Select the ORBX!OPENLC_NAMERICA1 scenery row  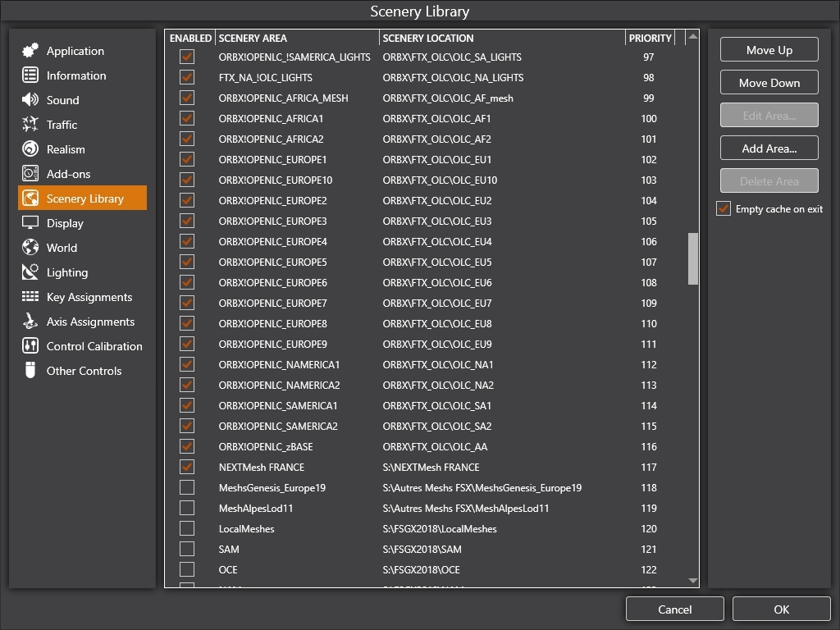[x=426, y=365]
